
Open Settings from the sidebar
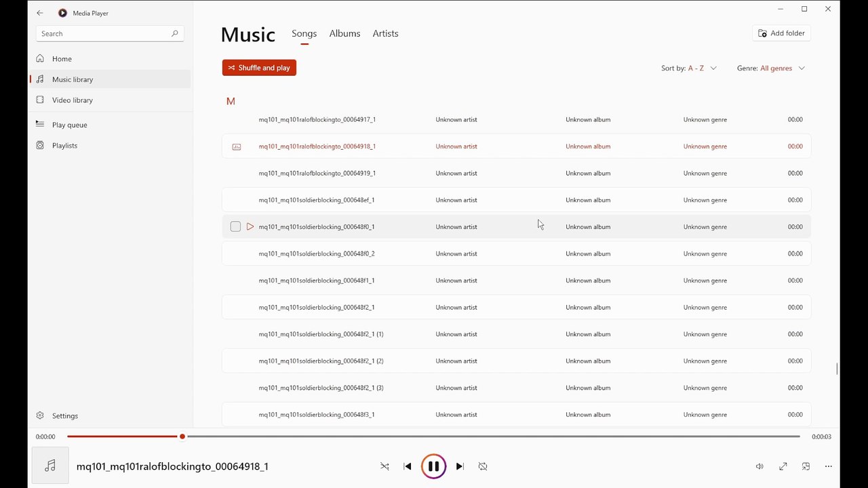pos(110,415)
